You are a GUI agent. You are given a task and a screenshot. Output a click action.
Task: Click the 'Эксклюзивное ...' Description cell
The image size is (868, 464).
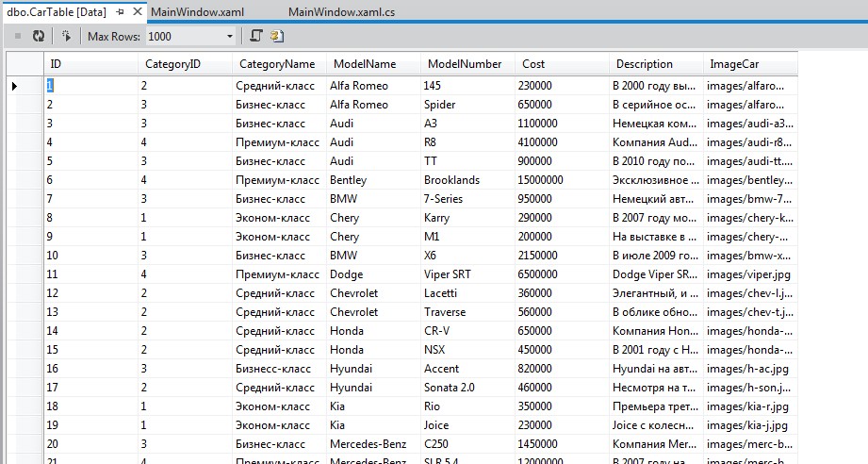(656, 180)
